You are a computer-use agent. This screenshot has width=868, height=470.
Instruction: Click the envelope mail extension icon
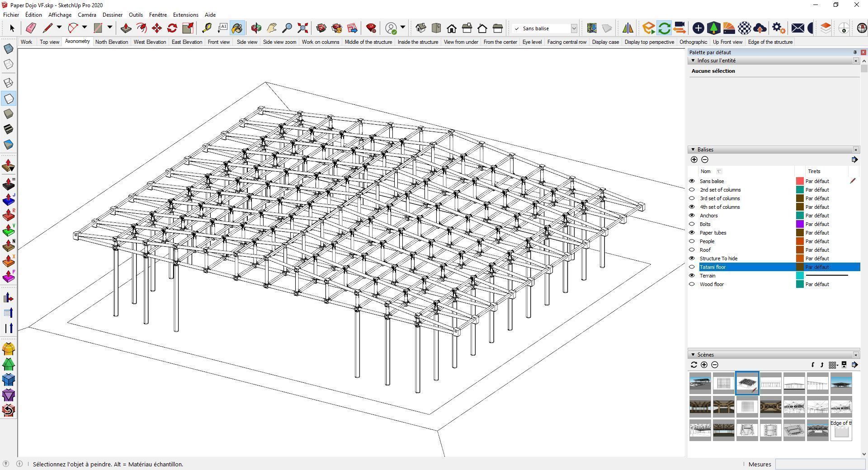tap(798, 28)
